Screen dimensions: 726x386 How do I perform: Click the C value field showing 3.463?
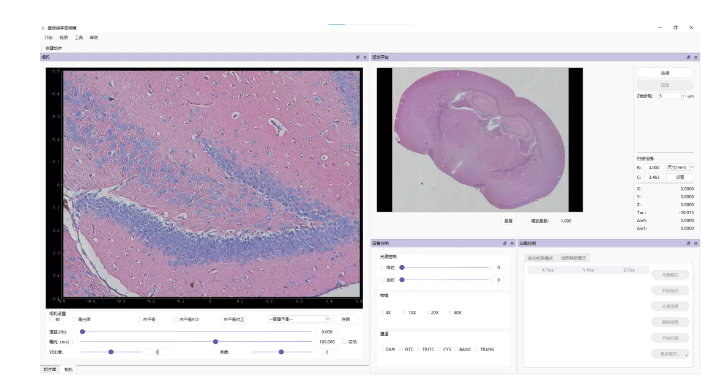point(654,177)
